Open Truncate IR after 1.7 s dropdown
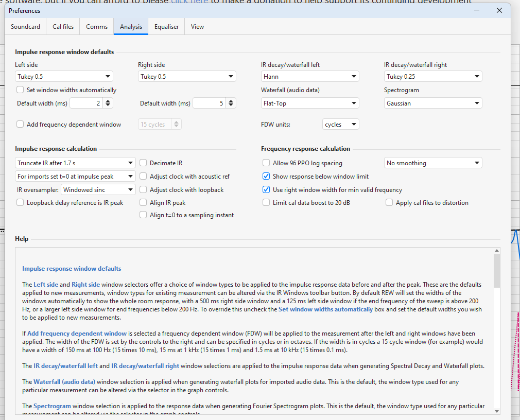Viewport: 520px width, 420px height. (x=75, y=163)
